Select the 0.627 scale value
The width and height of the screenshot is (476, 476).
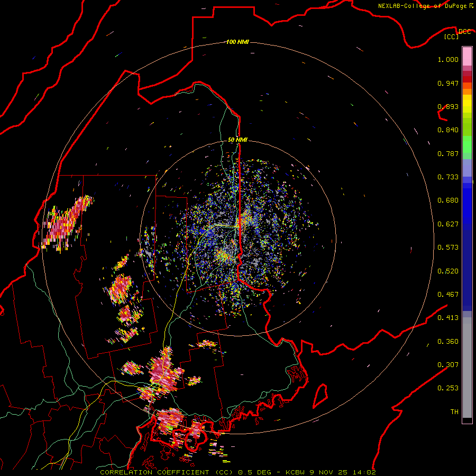coord(448,224)
